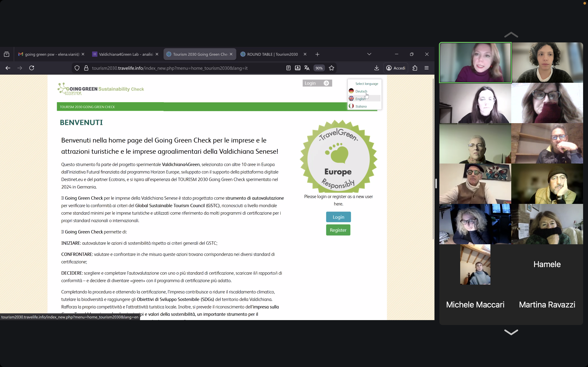This screenshot has width=588, height=367.
Task: Open the hamburger application menu
Action: tap(427, 68)
